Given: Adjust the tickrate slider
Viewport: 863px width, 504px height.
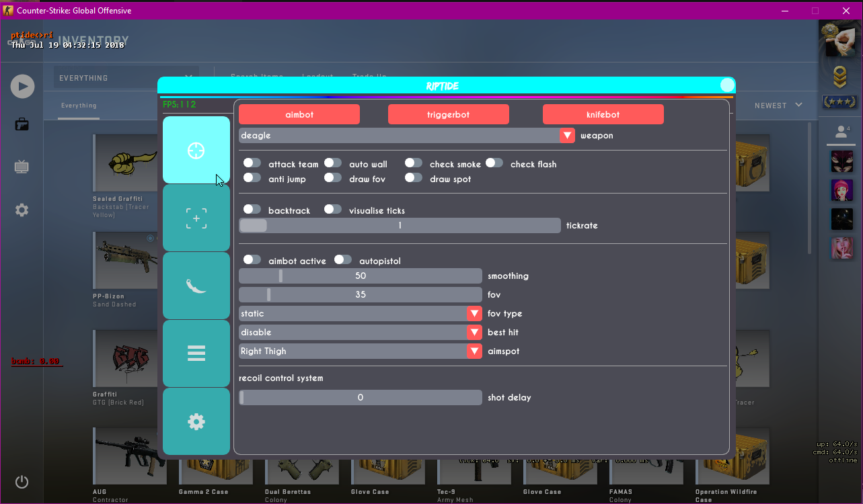Looking at the screenshot, I should coord(400,225).
